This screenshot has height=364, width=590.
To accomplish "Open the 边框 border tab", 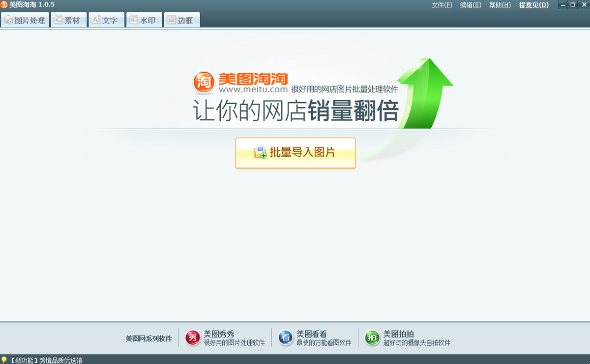I will [x=181, y=21].
